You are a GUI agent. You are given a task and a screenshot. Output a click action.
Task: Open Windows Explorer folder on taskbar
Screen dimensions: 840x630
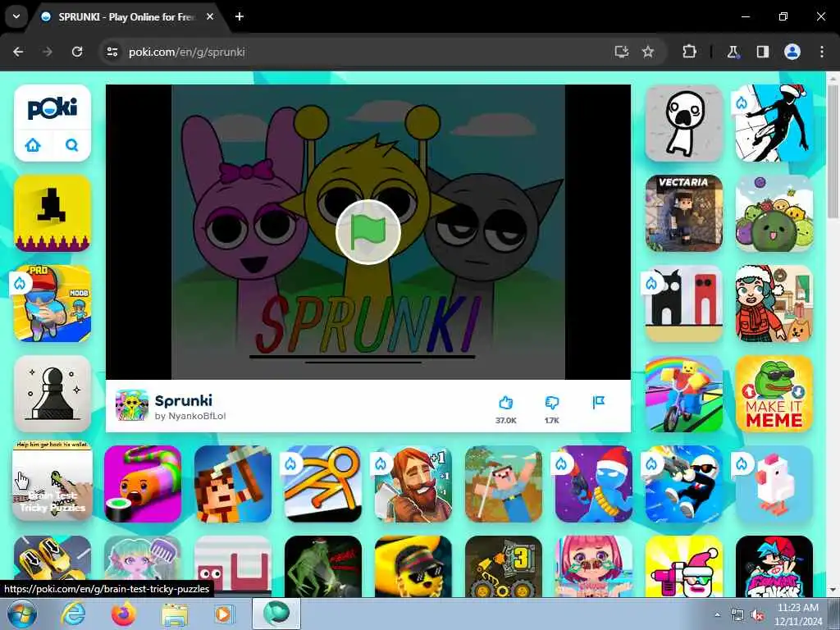175,614
